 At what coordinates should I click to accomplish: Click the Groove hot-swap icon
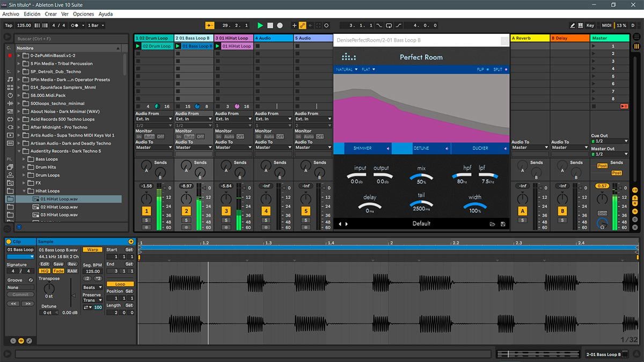click(x=31, y=280)
